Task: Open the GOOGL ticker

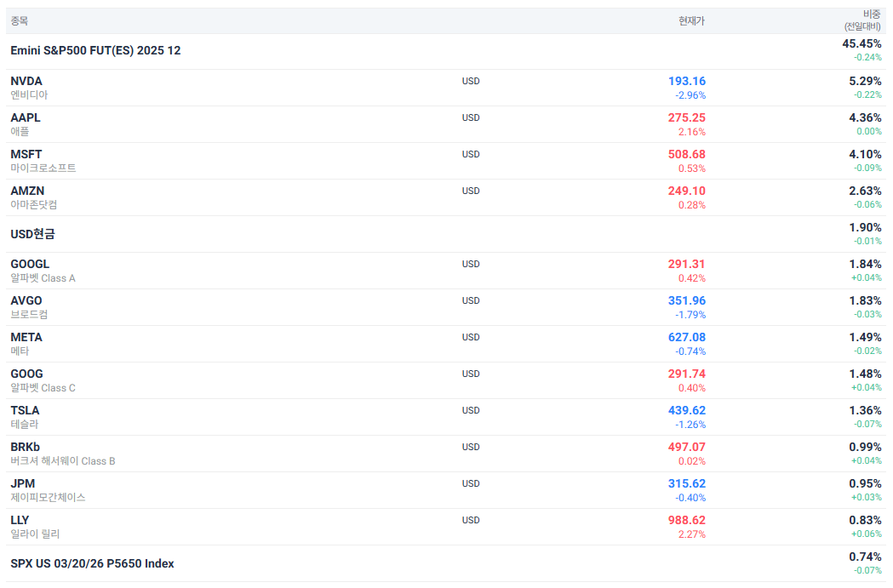Action: [30, 264]
